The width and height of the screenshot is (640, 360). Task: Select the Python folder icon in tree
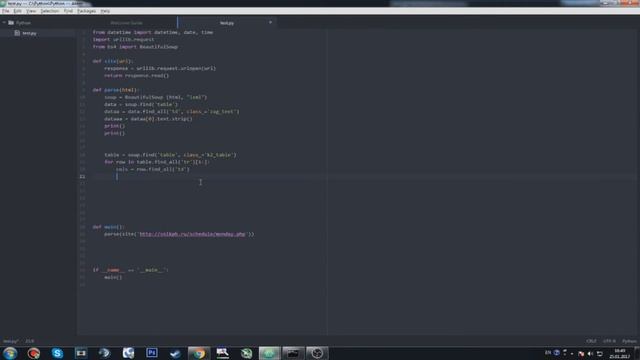tap(11, 23)
